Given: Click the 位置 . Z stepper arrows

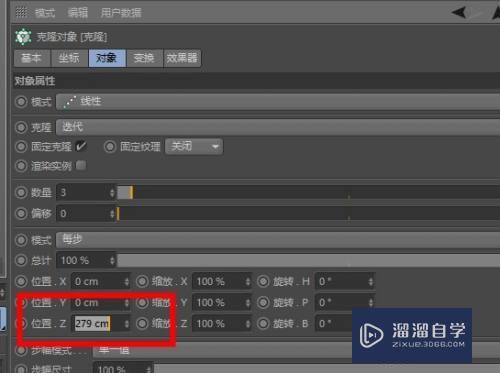Looking at the screenshot, I should coord(127,324).
